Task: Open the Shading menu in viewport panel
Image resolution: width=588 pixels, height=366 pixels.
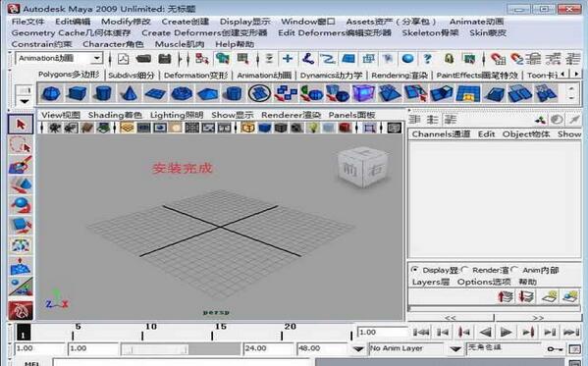Action: coord(115,115)
